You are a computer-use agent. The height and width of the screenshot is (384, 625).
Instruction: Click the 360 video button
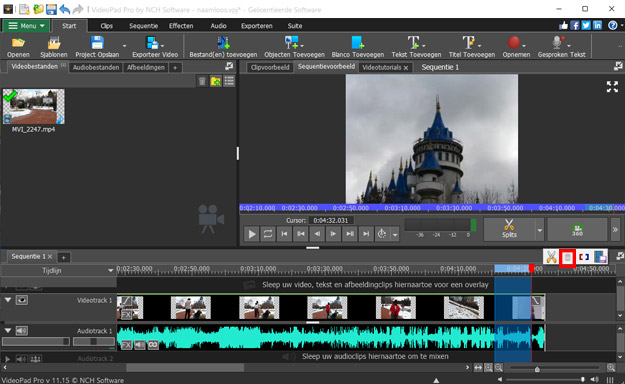click(x=577, y=229)
